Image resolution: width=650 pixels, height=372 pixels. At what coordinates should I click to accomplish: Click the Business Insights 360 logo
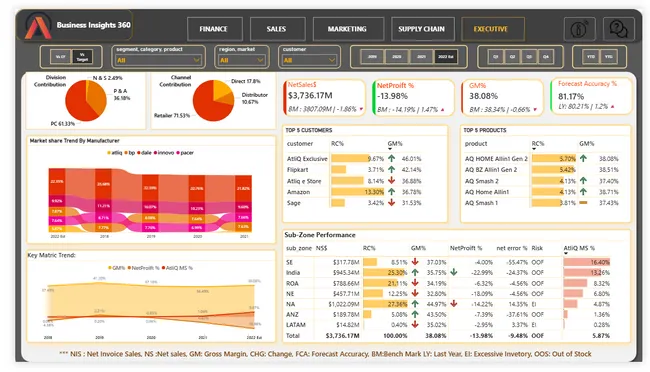click(38, 26)
